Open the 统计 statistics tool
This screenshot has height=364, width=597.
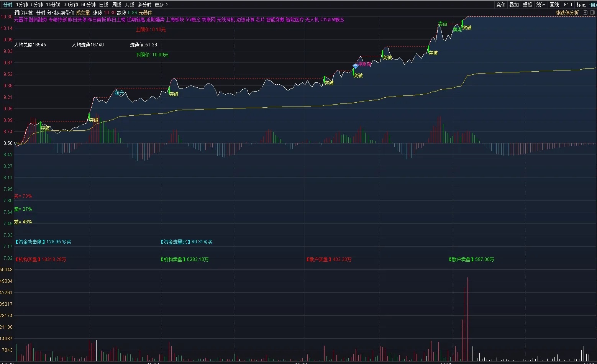[x=541, y=5]
